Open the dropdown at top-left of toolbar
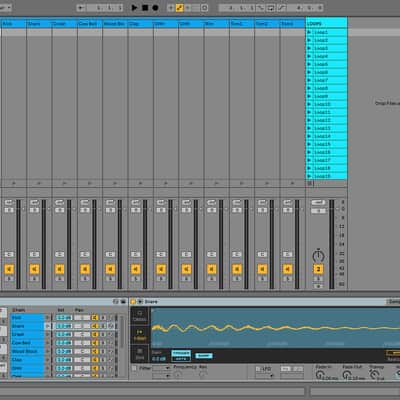Viewport: 400px width, 400px height. click(5, 7)
